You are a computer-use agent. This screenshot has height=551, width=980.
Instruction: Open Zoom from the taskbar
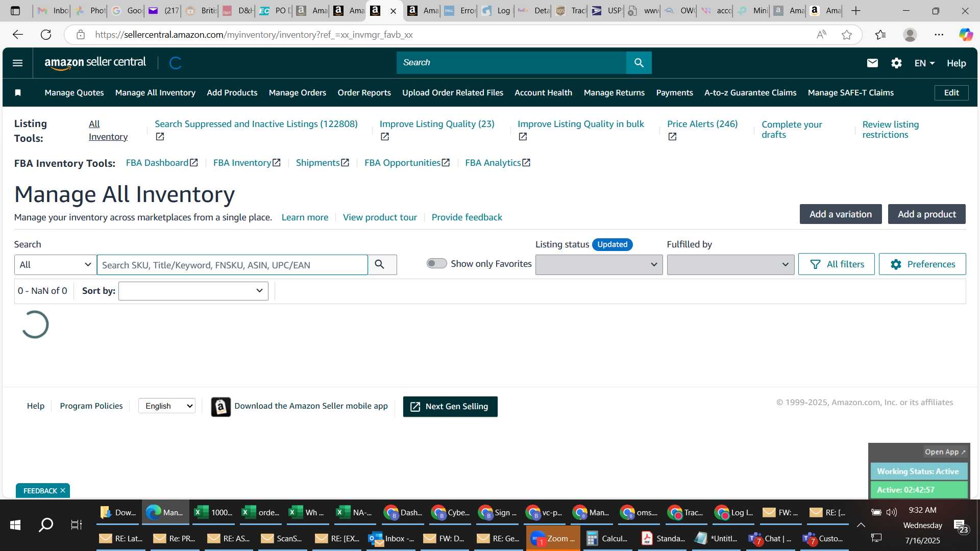tap(553, 538)
